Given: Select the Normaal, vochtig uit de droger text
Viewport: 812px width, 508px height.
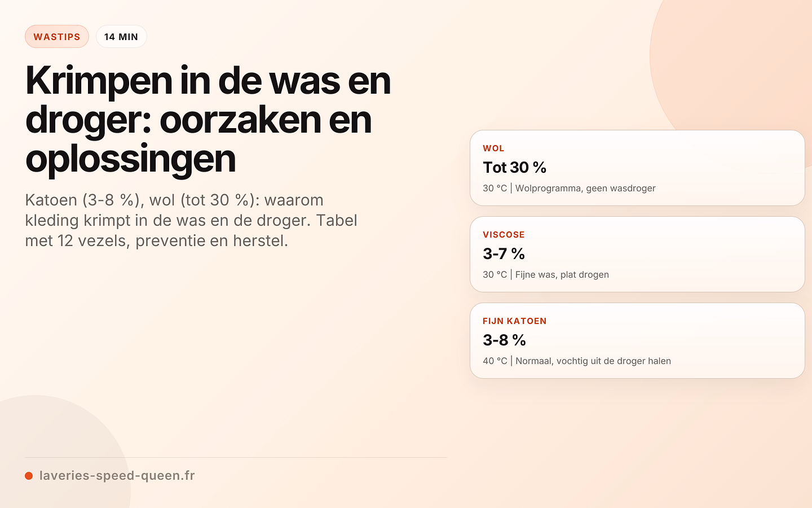Looking at the screenshot, I should coord(593,361).
